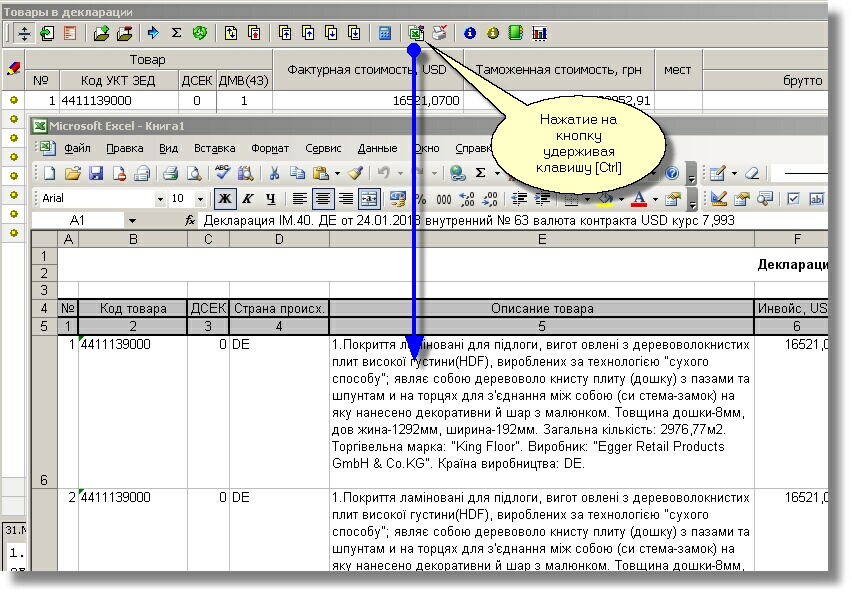Apply red font color A button
This screenshot has height=595, width=852.
(x=639, y=199)
